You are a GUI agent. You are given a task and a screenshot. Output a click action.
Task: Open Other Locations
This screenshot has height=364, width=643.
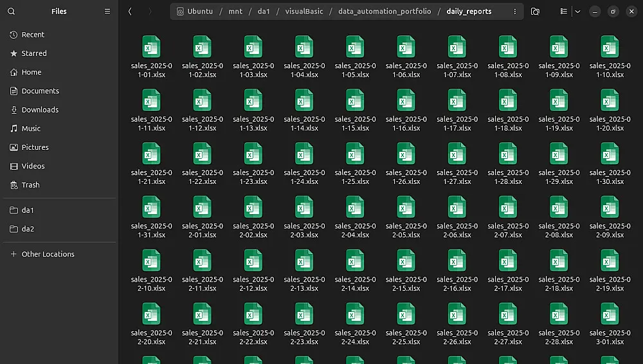(59, 254)
